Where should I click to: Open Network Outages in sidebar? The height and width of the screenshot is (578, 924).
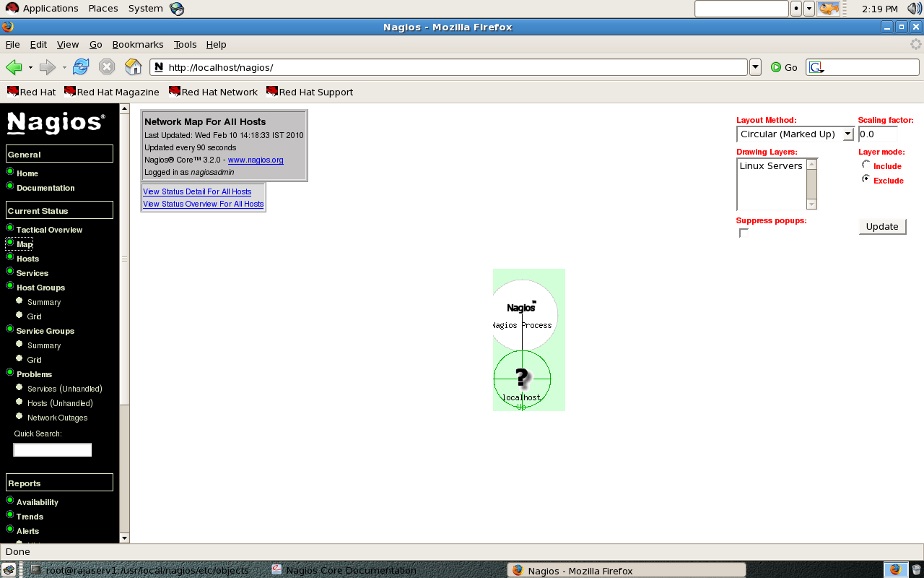pyautogui.click(x=57, y=418)
